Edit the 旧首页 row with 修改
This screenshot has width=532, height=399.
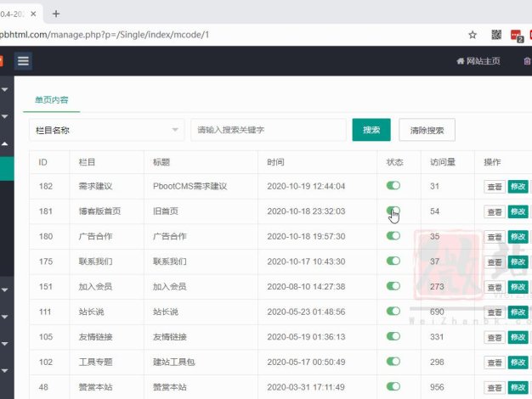[518, 212]
